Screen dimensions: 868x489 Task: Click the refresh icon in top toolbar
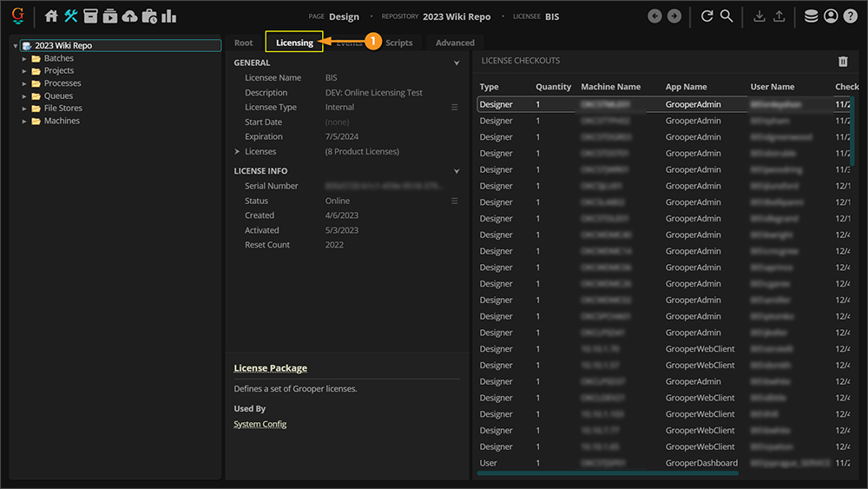(707, 17)
